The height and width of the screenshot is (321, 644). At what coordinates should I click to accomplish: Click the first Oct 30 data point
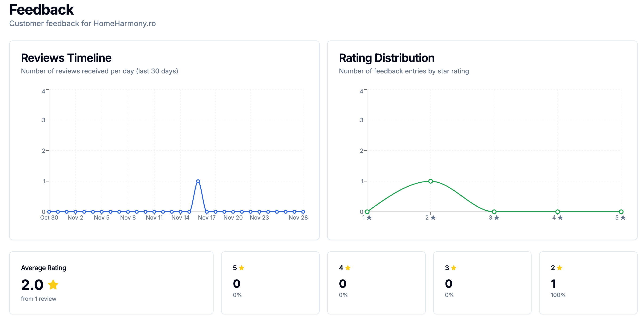point(49,211)
